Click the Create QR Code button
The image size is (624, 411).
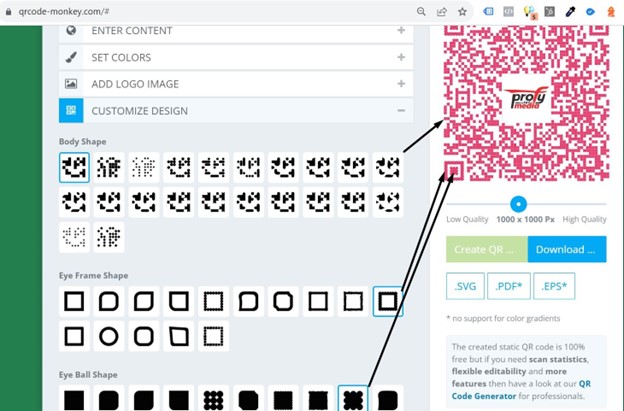[x=487, y=249]
